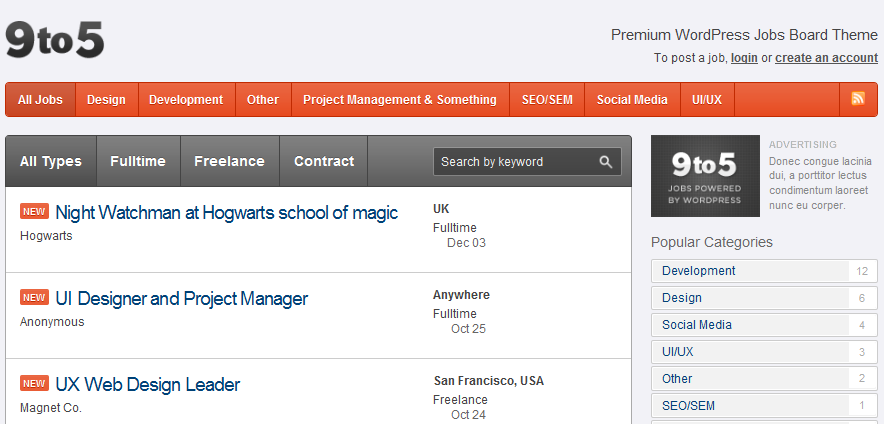
Task: Select Social Media in Popular Categories
Action: pos(764,325)
